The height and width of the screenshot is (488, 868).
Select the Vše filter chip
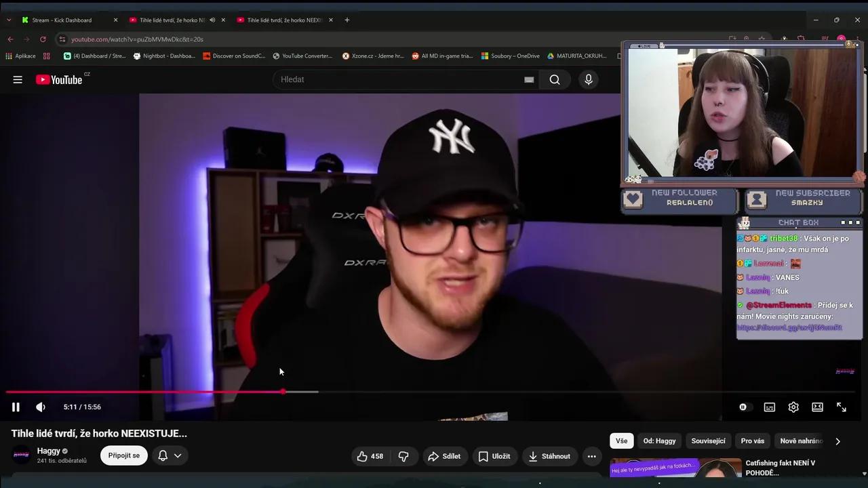coord(622,441)
